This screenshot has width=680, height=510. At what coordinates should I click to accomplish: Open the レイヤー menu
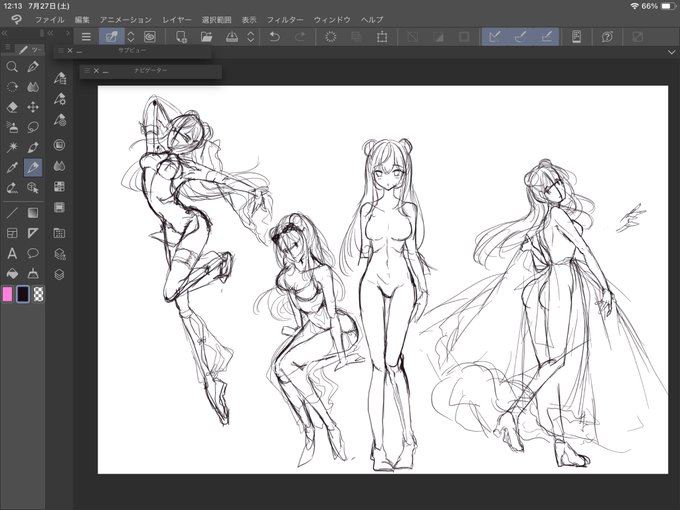pyautogui.click(x=177, y=20)
